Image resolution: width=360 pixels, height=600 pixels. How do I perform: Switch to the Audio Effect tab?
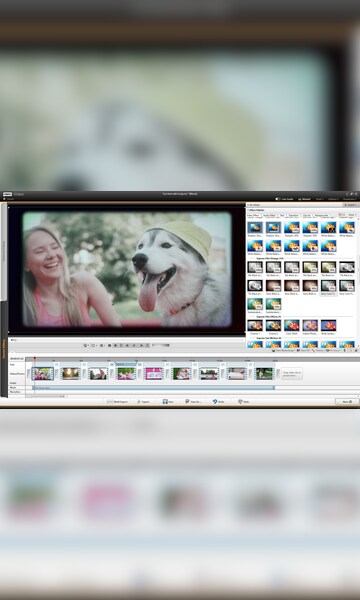point(269,215)
